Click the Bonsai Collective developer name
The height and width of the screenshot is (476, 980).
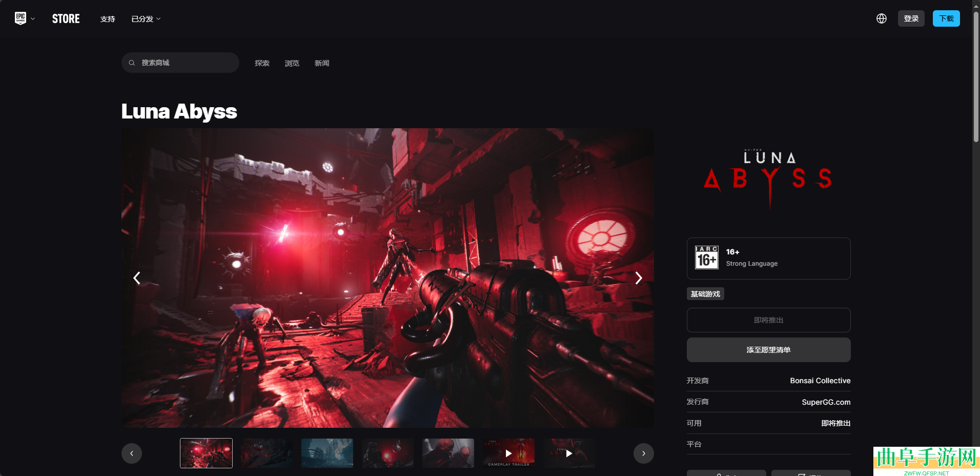(820, 381)
